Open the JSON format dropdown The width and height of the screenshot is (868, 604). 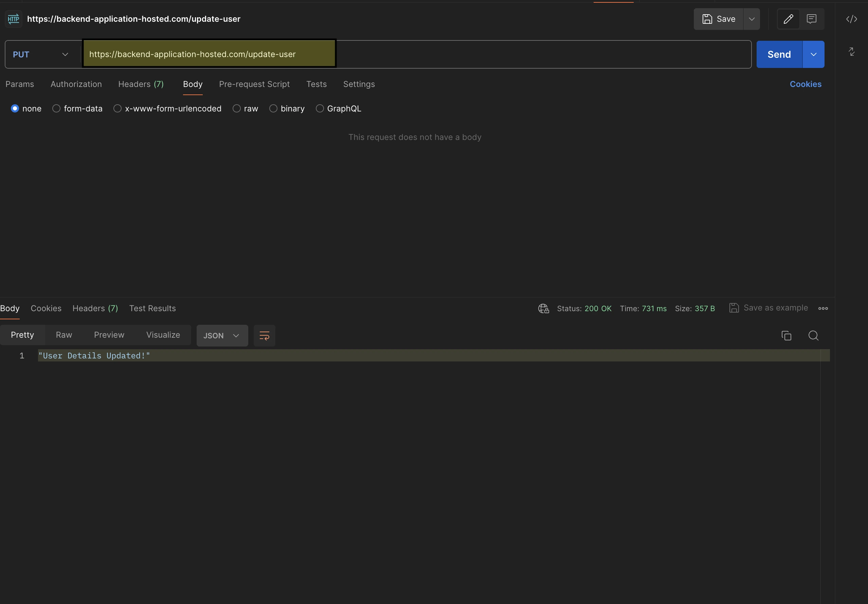coord(222,336)
